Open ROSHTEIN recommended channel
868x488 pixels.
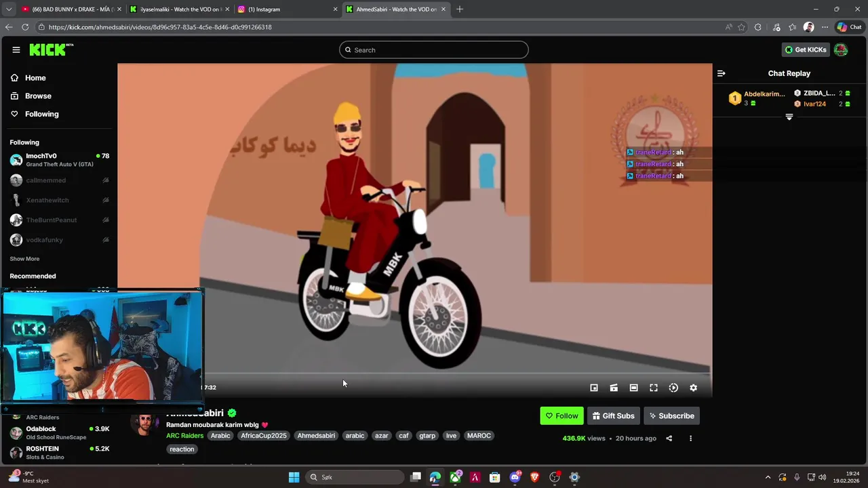[59, 452]
